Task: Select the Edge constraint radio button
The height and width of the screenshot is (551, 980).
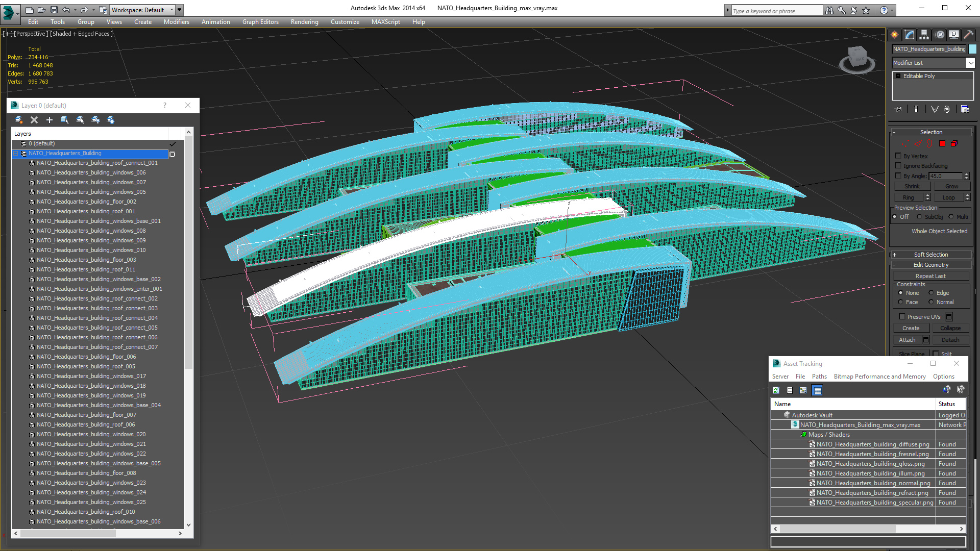Action: [x=931, y=293]
